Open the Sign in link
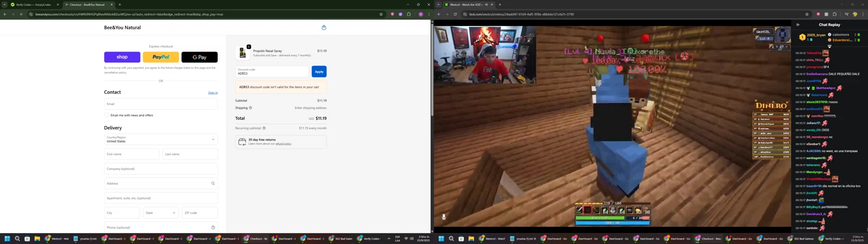The height and width of the screenshot is (244, 868). click(x=213, y=93)
